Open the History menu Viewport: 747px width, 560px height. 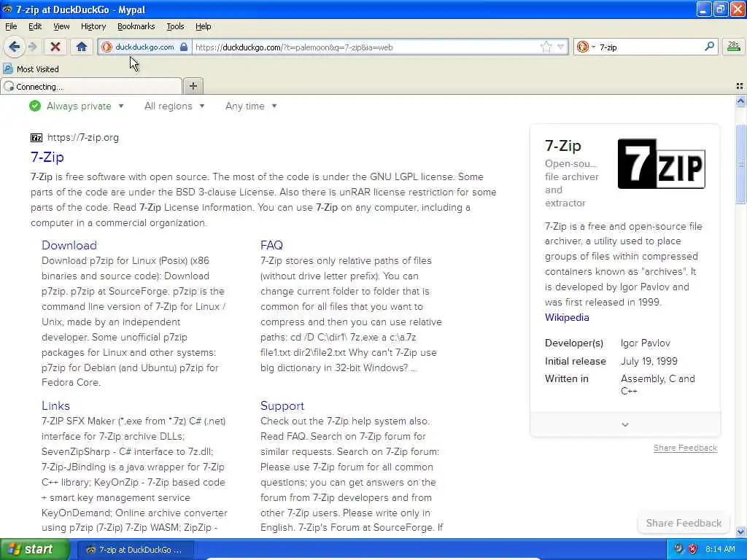[93, 26]
